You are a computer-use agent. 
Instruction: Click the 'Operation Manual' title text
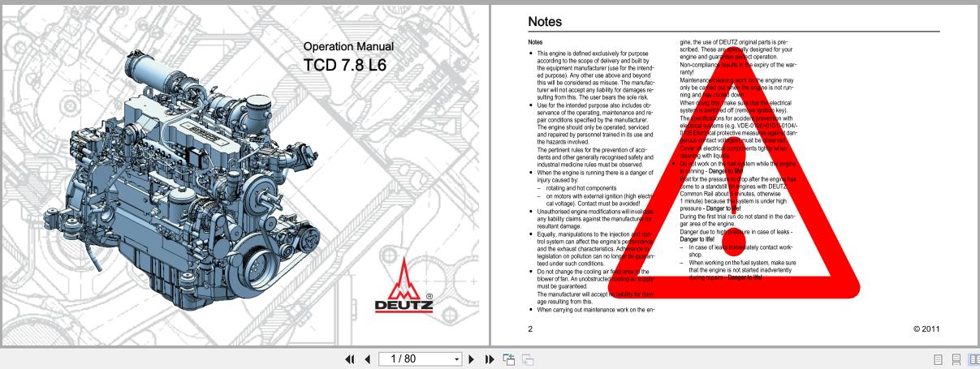pyautogui.click(x=348, y=47)
